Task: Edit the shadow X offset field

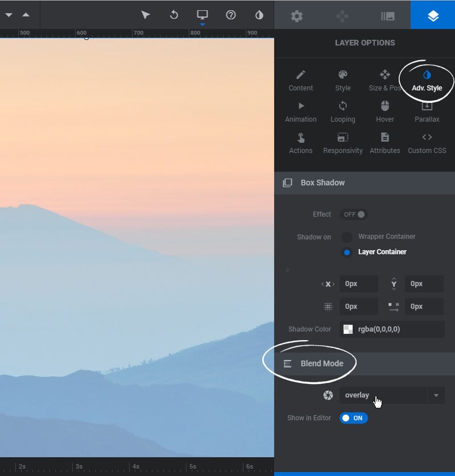Action: (x=359, y=284)
